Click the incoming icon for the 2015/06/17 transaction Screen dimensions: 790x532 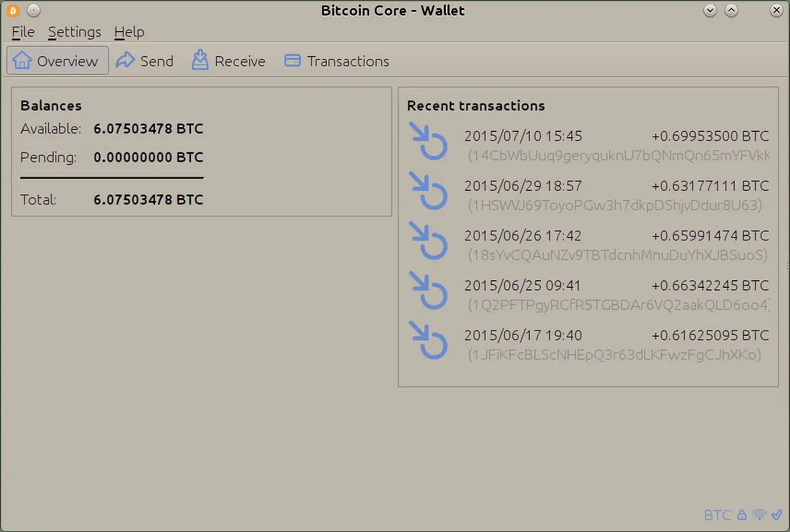pos(428,340)
